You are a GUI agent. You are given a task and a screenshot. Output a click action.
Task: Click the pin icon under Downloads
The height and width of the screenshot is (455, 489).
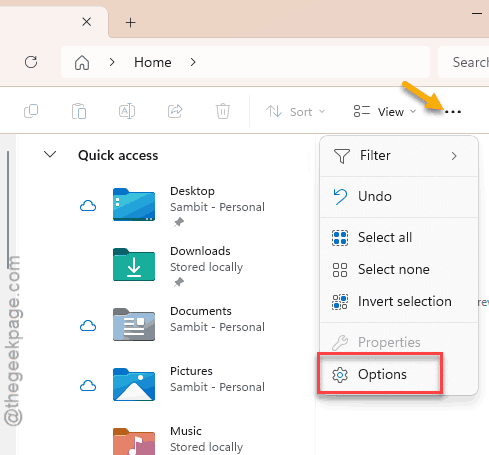[179, 282]
